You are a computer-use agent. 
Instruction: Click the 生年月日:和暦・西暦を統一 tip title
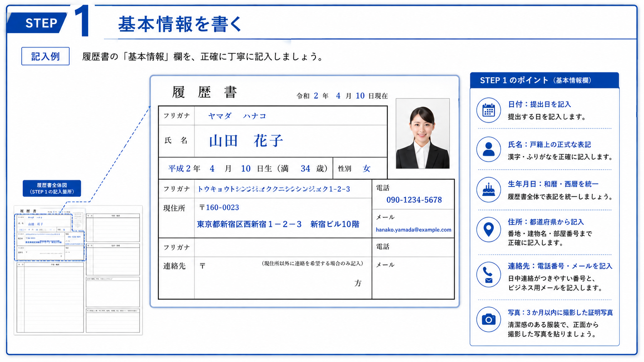click(x=553, y=184)
